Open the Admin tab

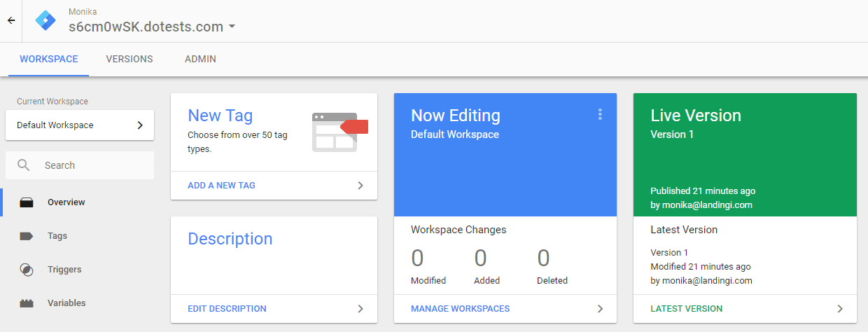[200, 60]
